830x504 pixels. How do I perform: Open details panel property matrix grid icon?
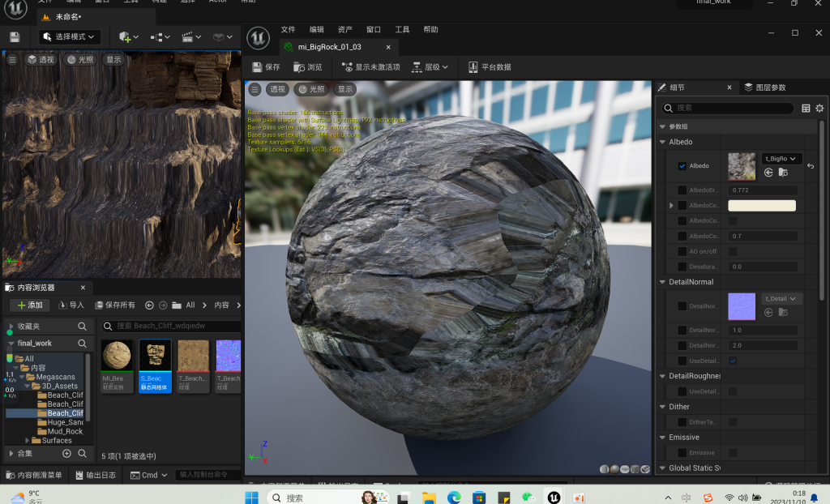point(806,108)
